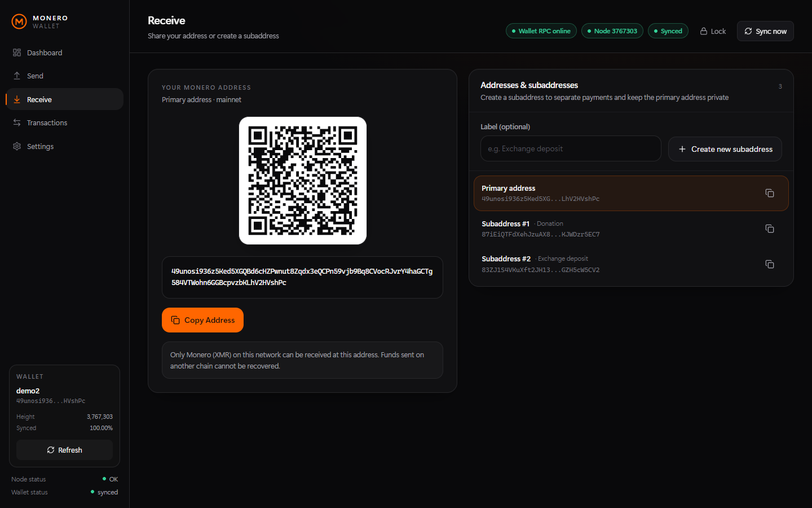The image size is (812, 508).
Task: Click the Sync now button
Action: coord(765,31)
